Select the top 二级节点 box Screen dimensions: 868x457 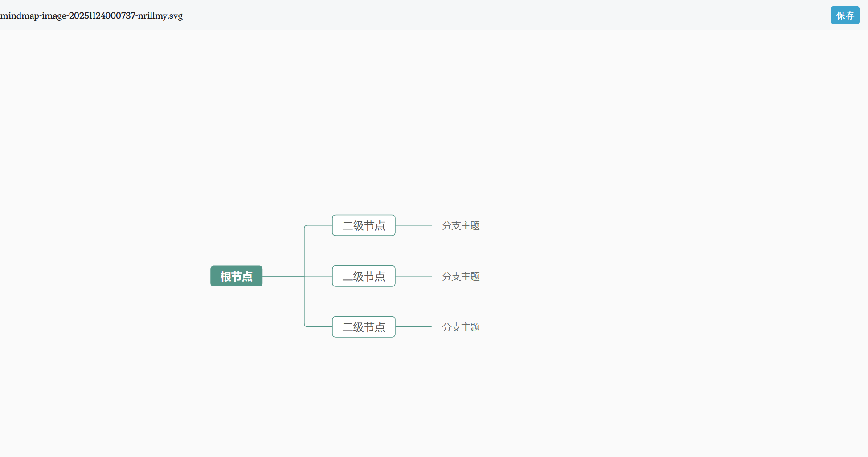[364, 225]
